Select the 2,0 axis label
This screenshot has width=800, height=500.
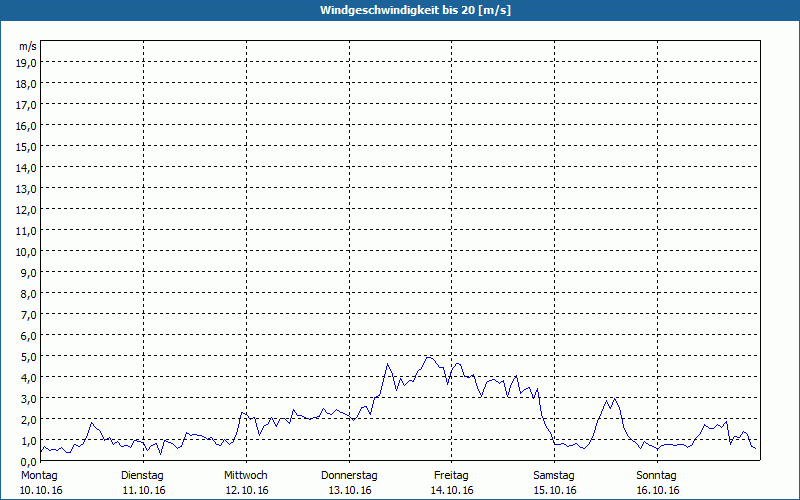pos(29,419)
